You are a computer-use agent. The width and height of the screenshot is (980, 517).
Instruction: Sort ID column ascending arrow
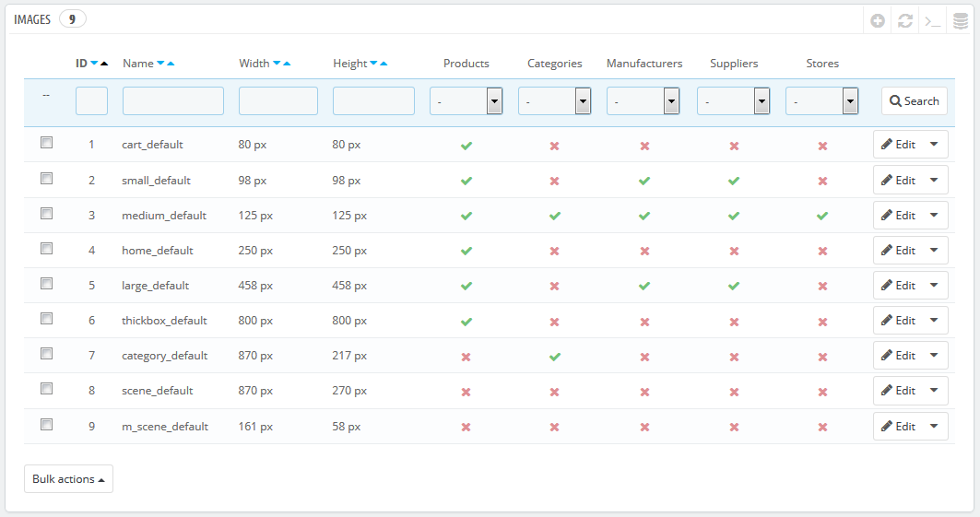tap(104, 63)
